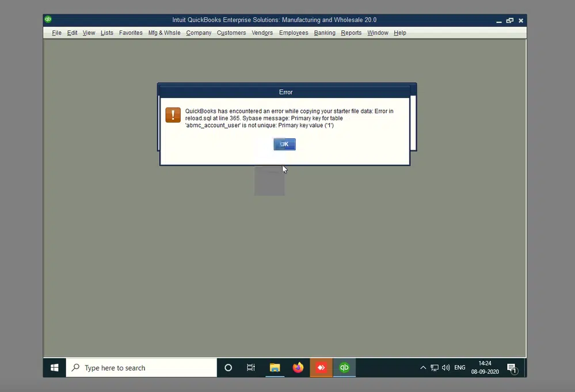Open the Windows Start menu
Screen dimensions: 575x392
tap(54, 367)
